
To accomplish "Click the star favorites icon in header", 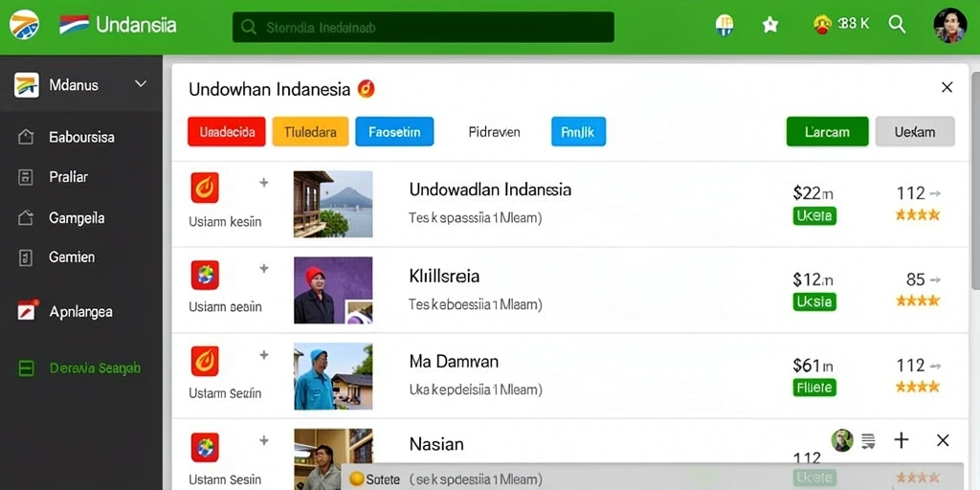I will coord(770,25).
